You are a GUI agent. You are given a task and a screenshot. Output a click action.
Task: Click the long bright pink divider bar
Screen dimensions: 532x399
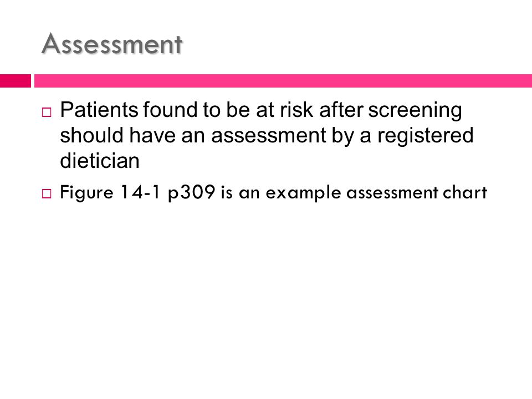[283, 81]
